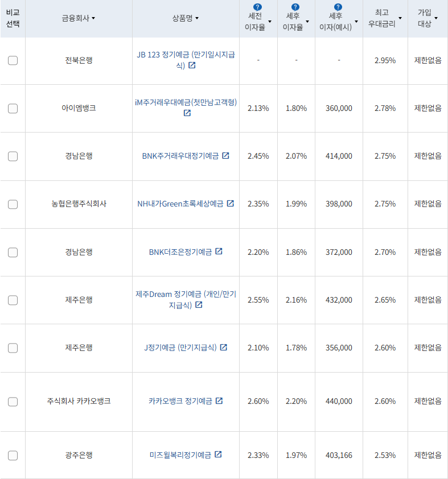Open 제주Dream 정기예금 product link
The height and width of the screenshot is (479, 448).
click(186, 299)
